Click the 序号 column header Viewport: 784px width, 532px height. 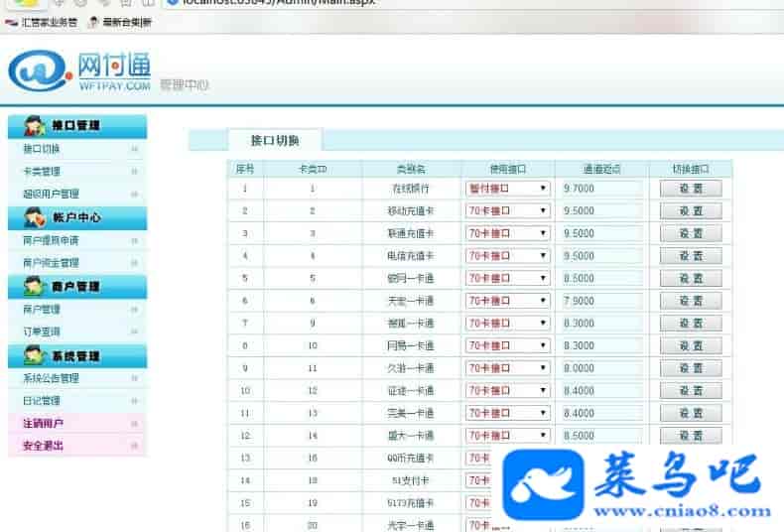point(245,169)
